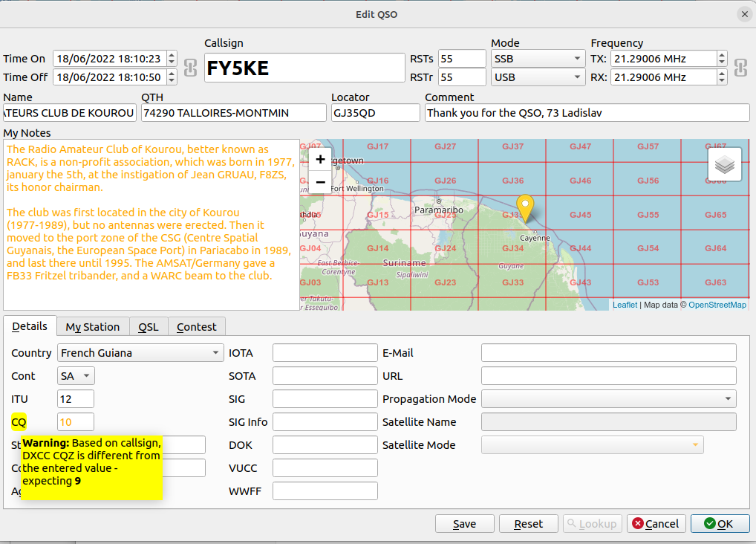Decrease RX frequency with down arrow
This screenshot has height=544, width=756.
(721, 80)
